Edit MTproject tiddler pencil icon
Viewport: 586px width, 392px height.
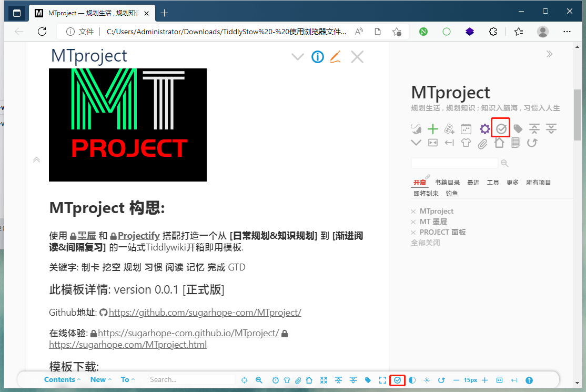[x=336, y=57]
